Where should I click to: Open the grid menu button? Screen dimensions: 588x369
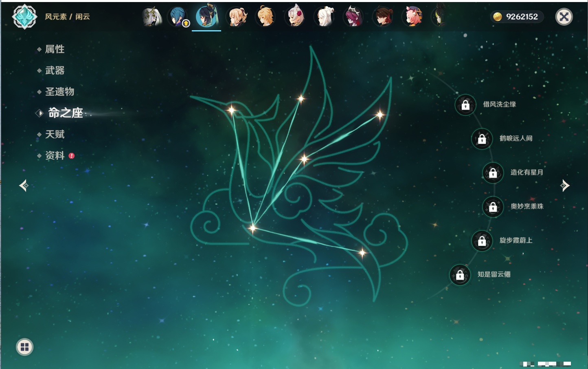coord(24,347)
